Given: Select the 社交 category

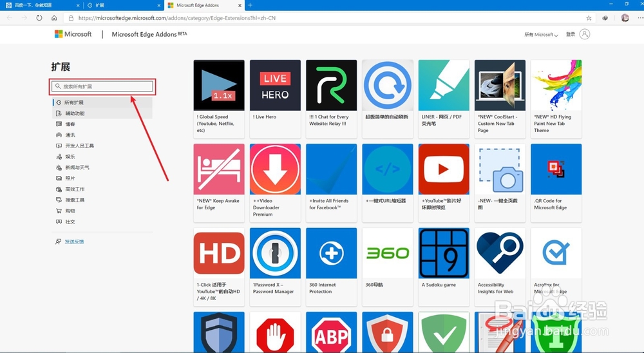Looking at the screenshot, I should pos(102,222).
